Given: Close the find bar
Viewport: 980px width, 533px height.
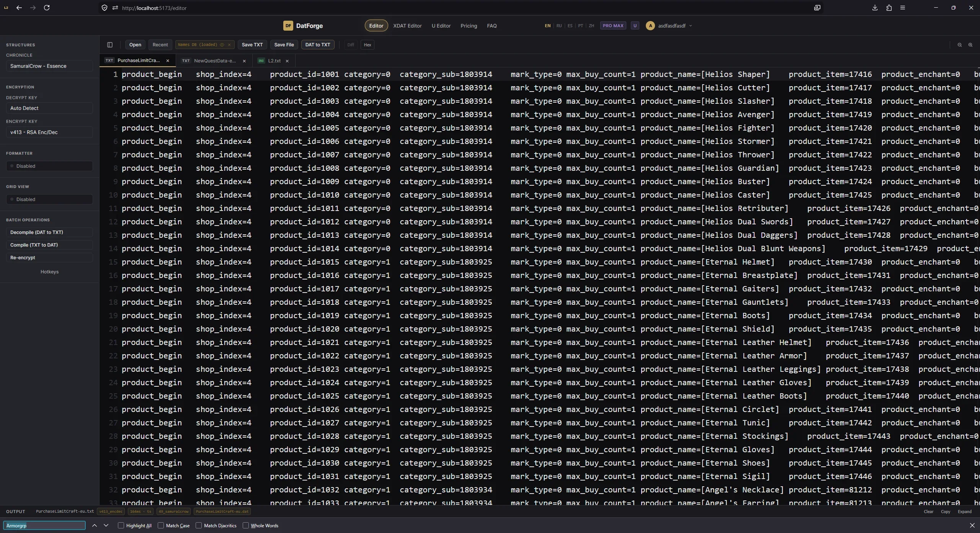Looking at the screenshot, I should click(972, 525).
